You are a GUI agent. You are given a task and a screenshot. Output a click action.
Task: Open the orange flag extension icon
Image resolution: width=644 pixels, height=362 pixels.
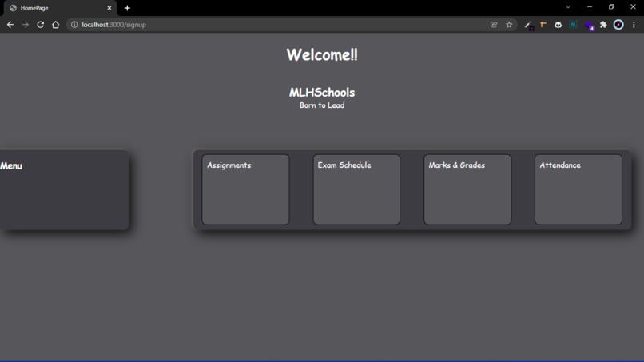click(x=543, y=25)
